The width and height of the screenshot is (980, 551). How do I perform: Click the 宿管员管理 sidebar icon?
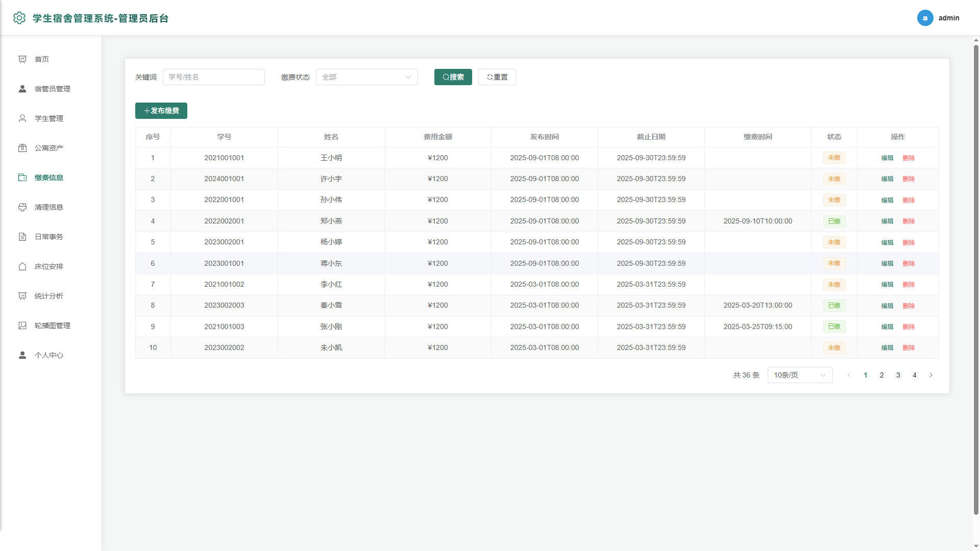[x=22, y=89]
